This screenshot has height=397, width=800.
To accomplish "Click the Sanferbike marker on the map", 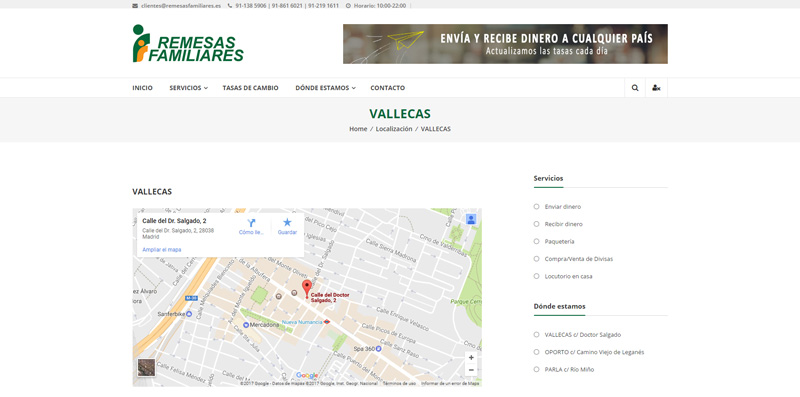I will click(189, 314).
